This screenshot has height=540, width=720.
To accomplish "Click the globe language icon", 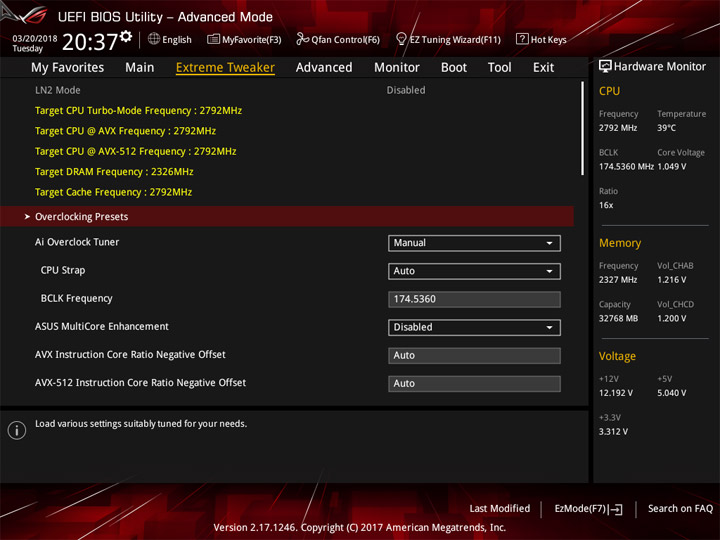I will pos(154,39).
